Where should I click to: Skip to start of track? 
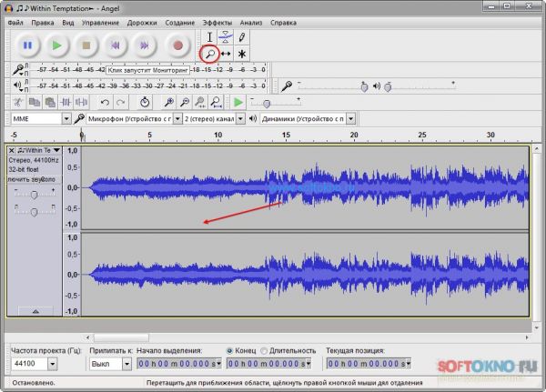(x=116, y=45)
